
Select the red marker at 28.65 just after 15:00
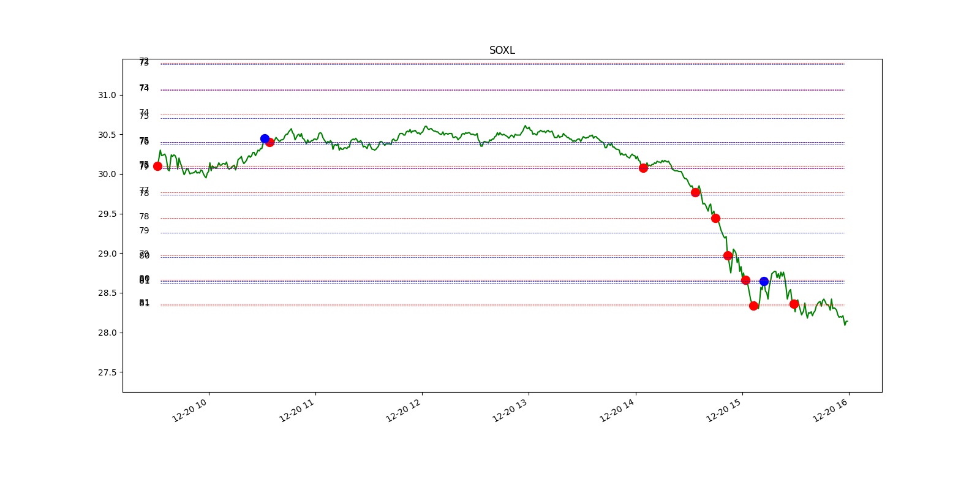(745, 280)
